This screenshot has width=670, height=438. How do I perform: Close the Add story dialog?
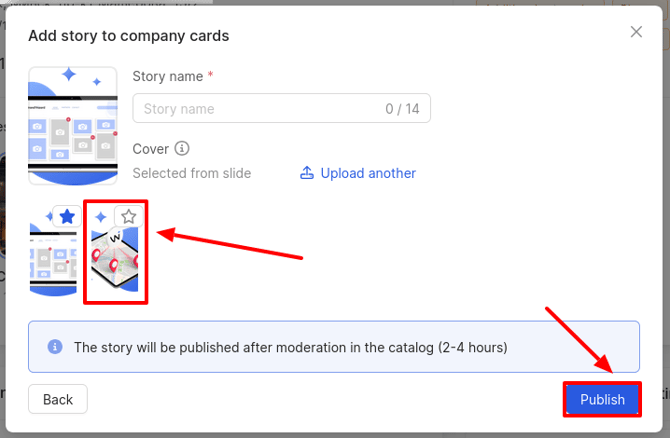coord(636,32)
